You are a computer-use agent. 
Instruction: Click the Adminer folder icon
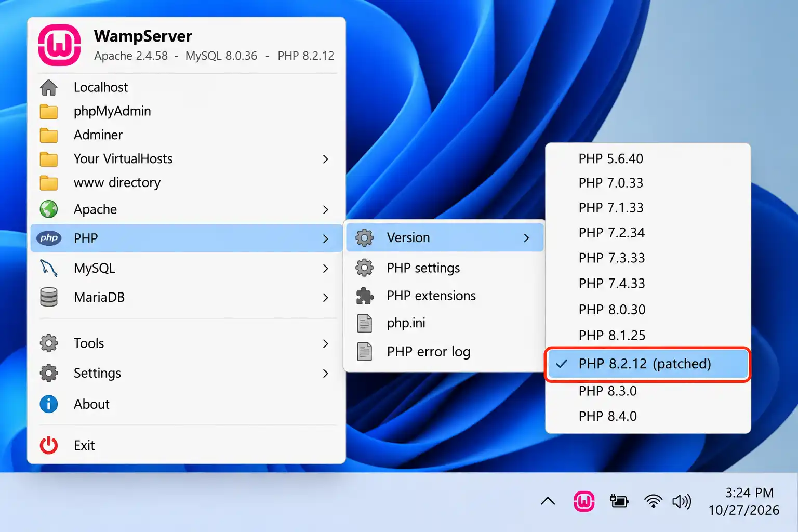coord(49,135)
